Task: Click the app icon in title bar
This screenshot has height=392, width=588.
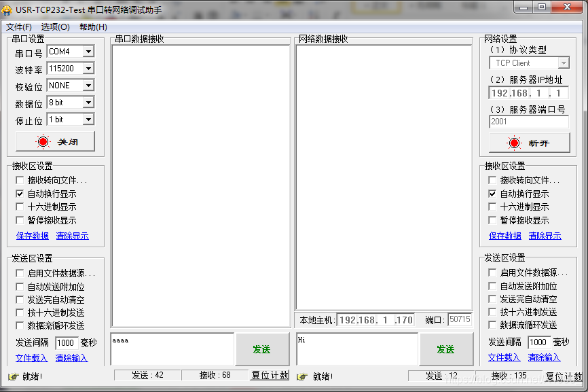Action: [x=7, y=10]
